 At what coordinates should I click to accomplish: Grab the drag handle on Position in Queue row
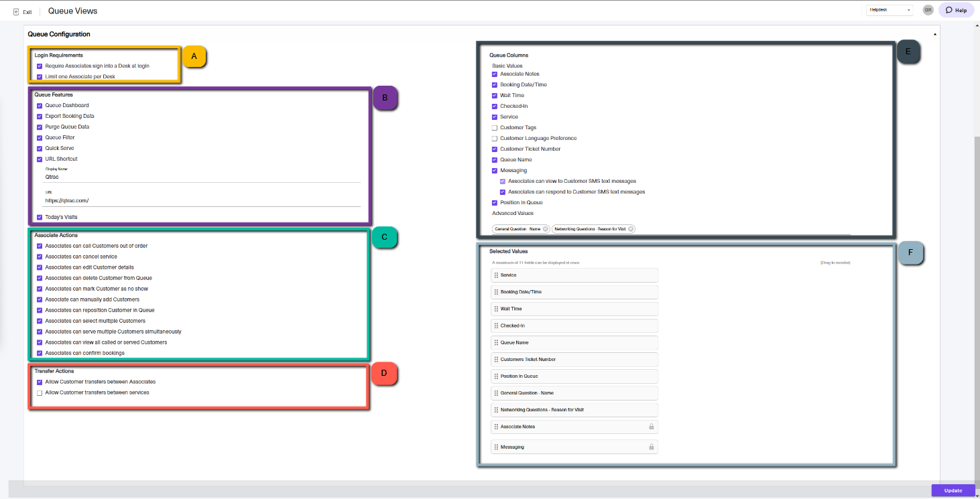coord(496,376)
